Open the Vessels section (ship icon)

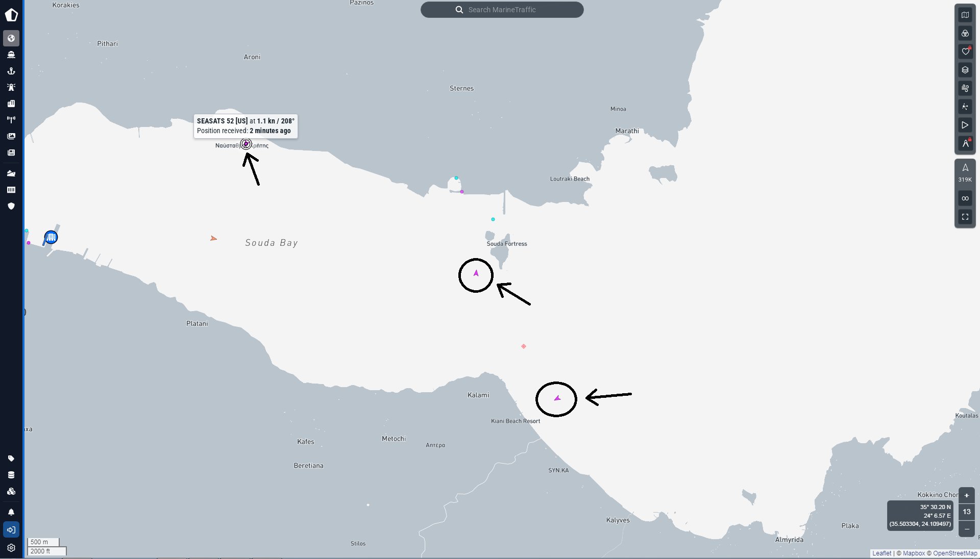pos(11,55)
